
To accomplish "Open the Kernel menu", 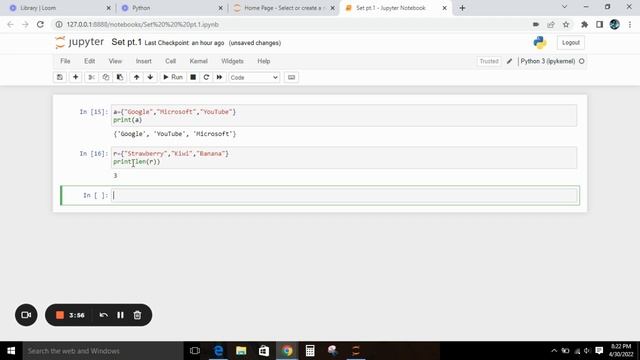I will pyautogui.click(x=198, y=61).
